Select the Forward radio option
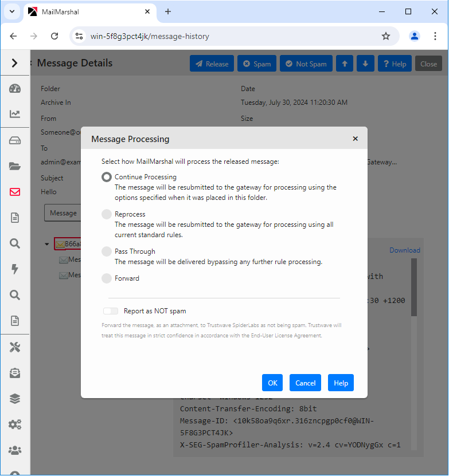Screen dimensions: 449x476 pos(107,278)
